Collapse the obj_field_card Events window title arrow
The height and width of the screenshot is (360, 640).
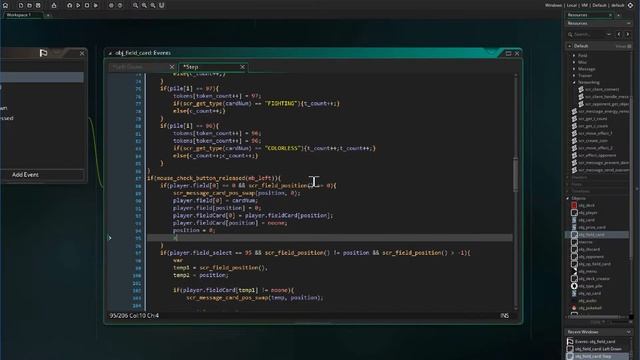[x=110, y=53]
